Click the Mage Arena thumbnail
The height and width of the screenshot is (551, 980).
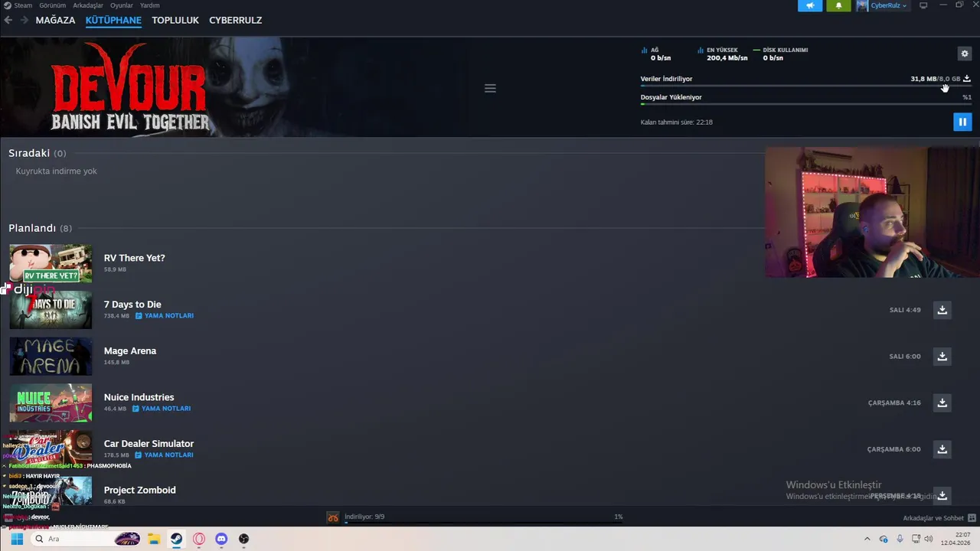point(51,357)
